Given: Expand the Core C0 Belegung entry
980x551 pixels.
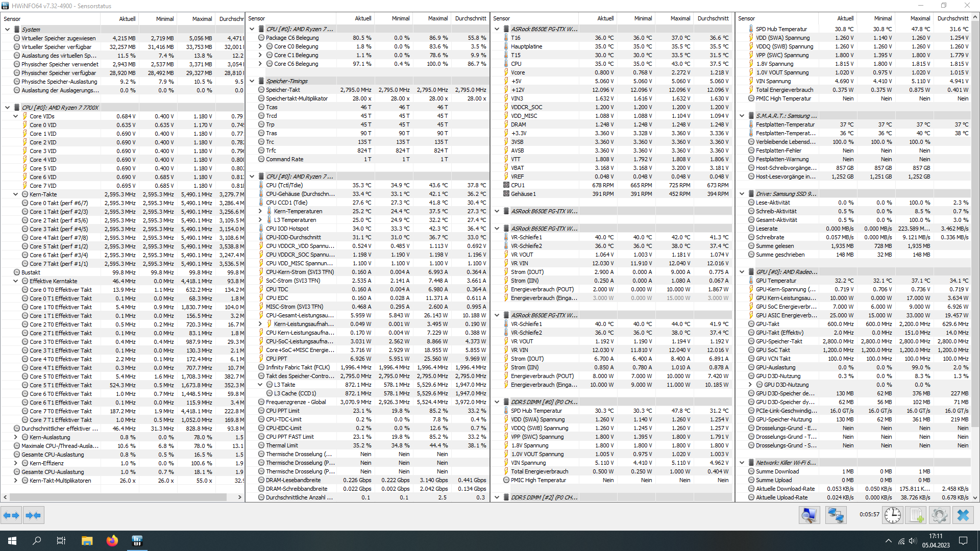Looking at the screenshot, I should click(x=260, y=46).
